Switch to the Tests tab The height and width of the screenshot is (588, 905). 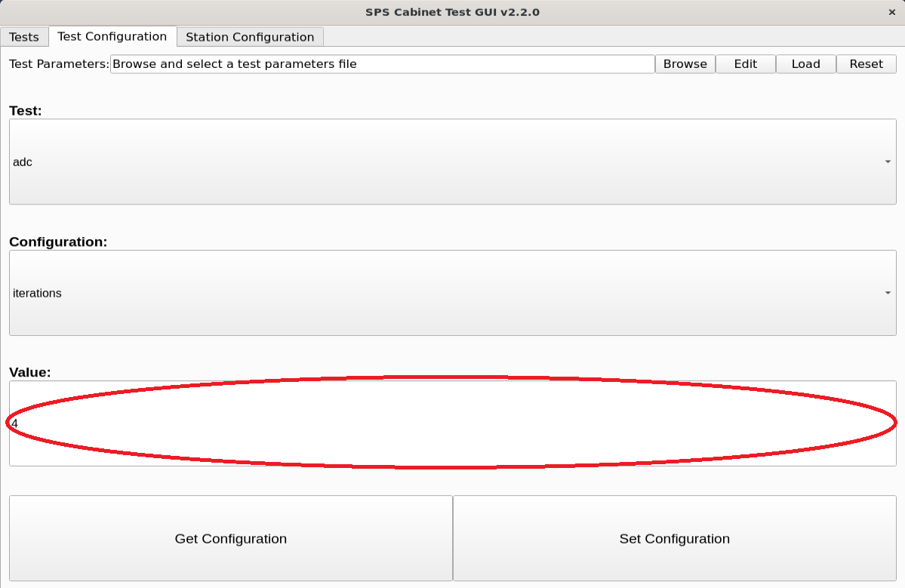coord(24,36)
